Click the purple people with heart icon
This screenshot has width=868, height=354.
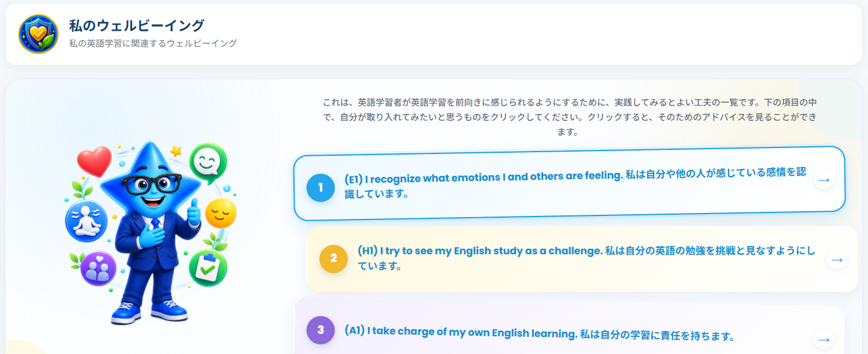[99, 268]
